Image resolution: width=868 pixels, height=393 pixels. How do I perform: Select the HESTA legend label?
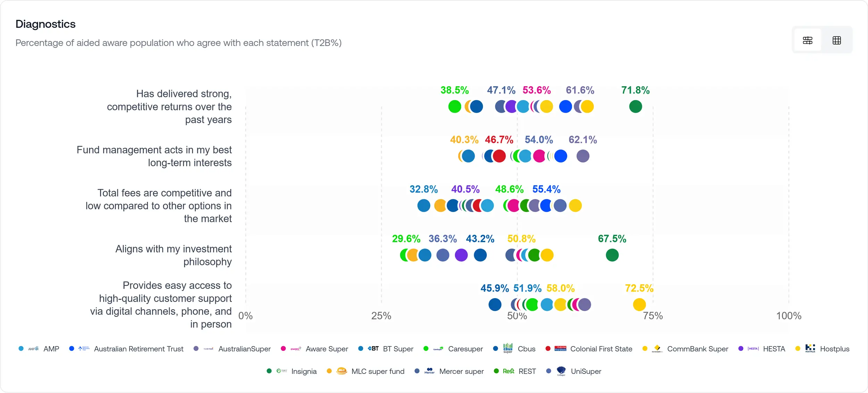pos(774,349)
